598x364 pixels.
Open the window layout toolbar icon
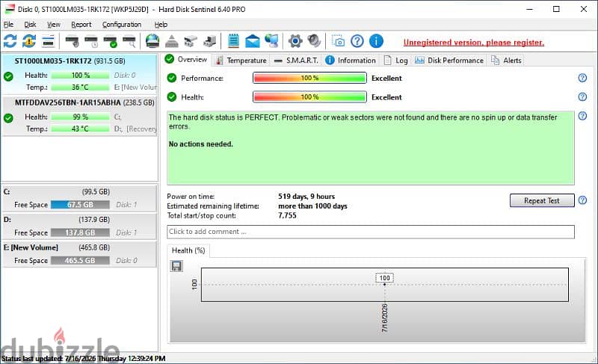click(x=48, y=41)
